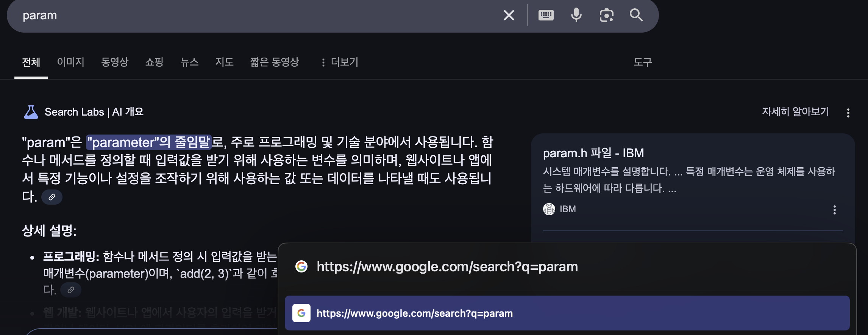Click the source link icon after first paragraph
Viewport: 868px width, 335px height.
(x=52, y=197)
